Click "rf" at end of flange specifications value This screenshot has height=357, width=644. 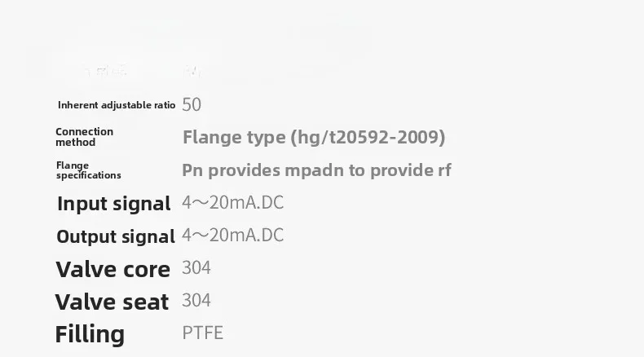point(443,170)
